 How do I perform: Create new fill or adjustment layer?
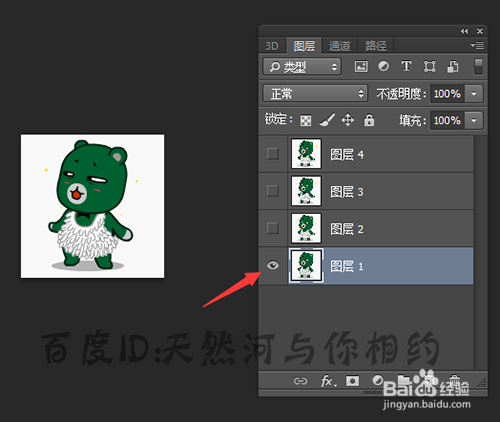tap(378, 380)
